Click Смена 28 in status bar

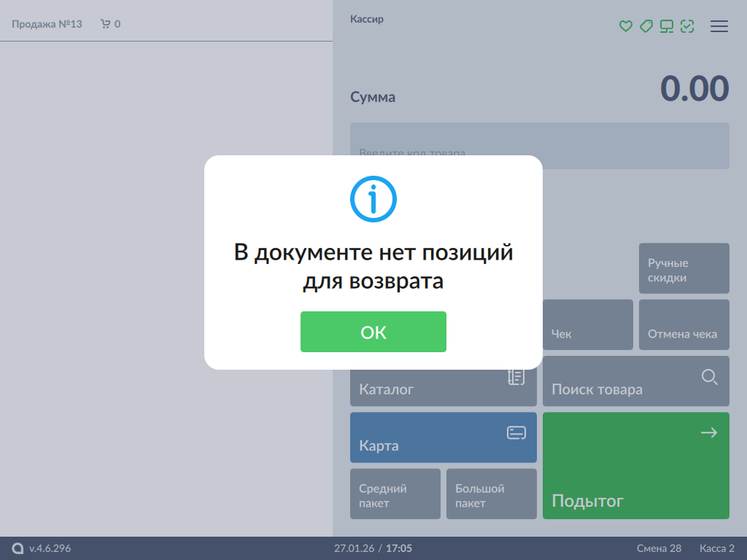coord(658,548)
